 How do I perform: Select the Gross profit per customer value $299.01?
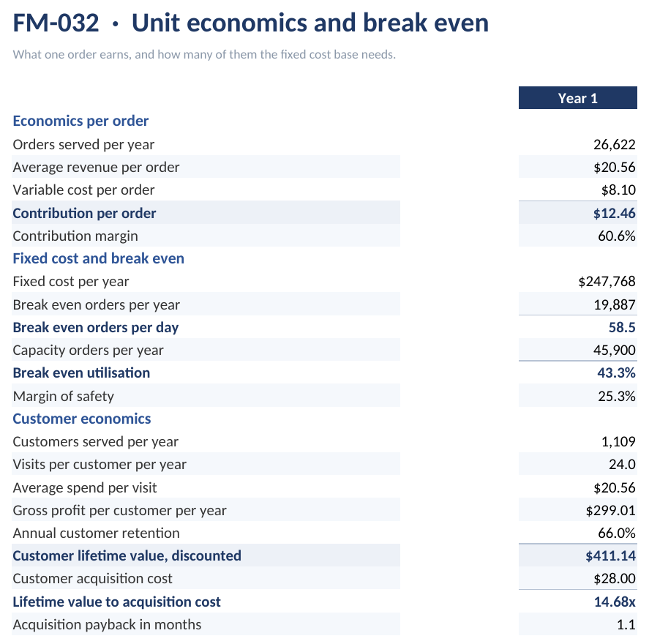coord(610,510)
